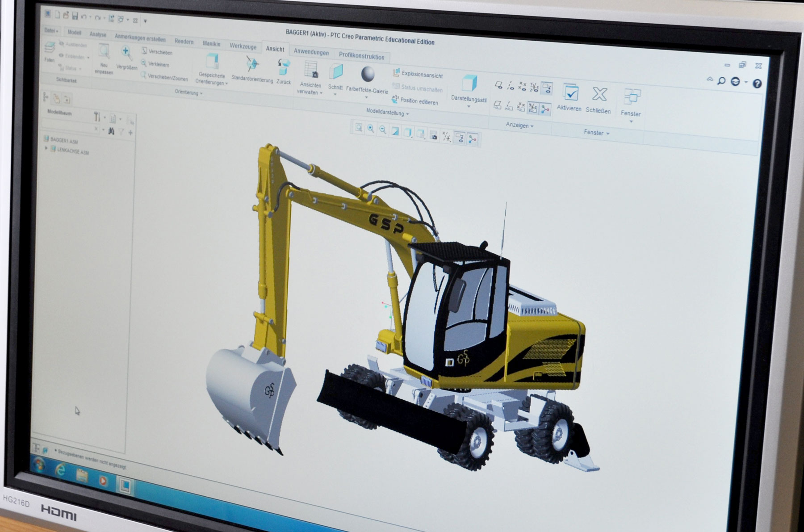Click the Windows Start orb

click(39, 465)
